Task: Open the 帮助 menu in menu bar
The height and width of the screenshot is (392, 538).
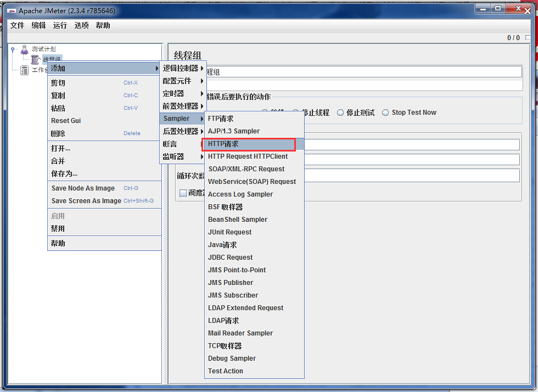Action: click(x=103, y=25)
